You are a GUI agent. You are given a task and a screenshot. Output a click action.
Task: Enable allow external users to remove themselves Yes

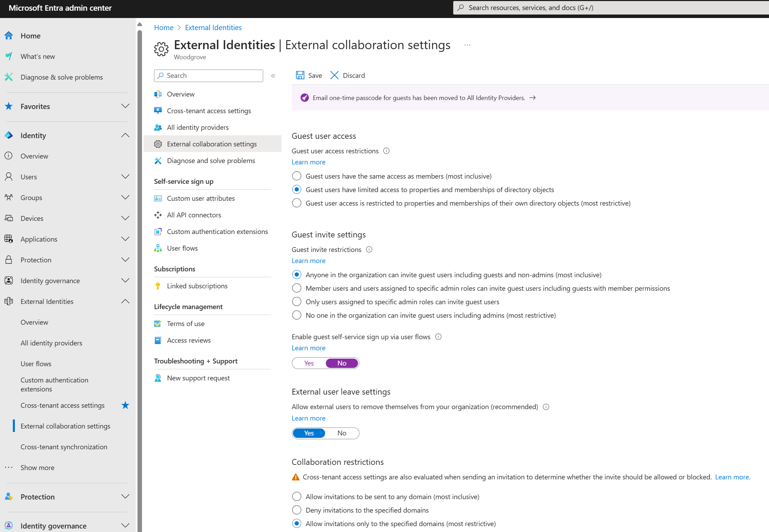309,433
